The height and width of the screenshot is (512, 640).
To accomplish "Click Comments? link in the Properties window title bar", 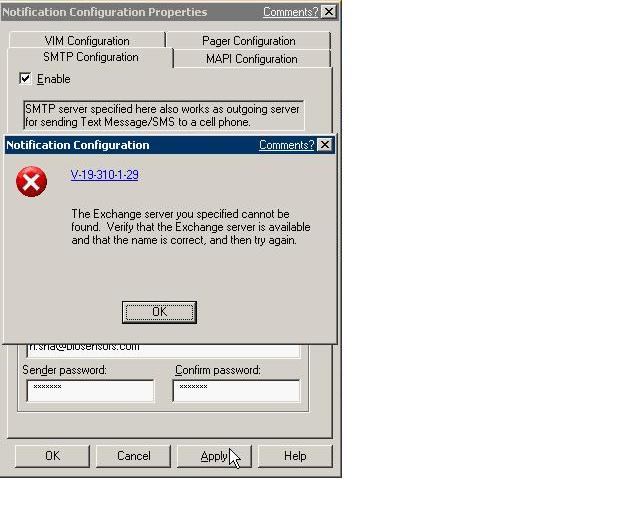I will pyautogui.click(x=291, y=12).
